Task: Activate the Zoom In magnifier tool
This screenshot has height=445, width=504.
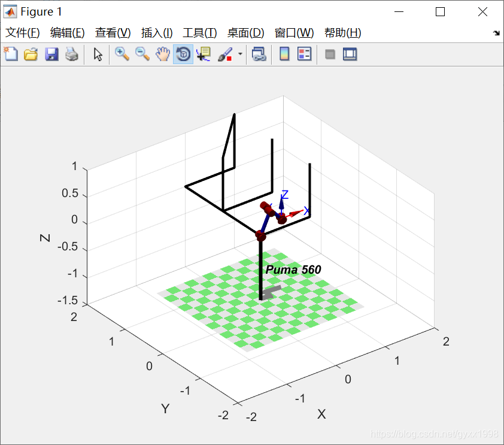Action: point(122,54)
